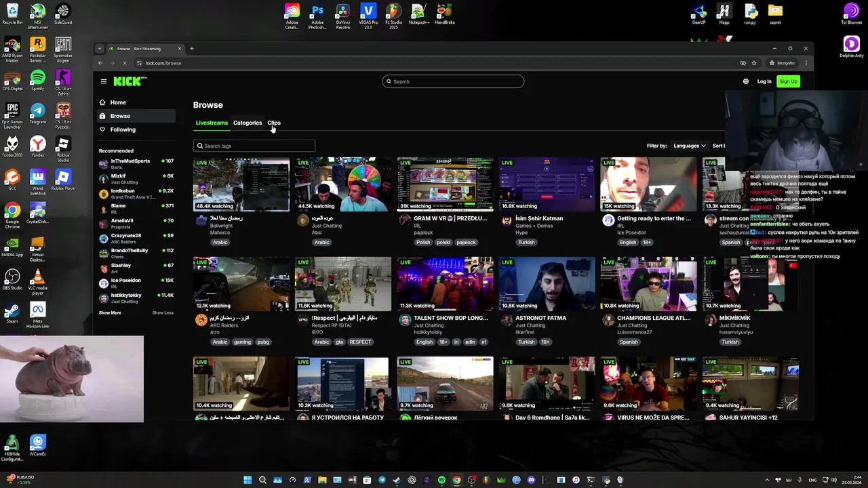The width and height of the screenshot is (868, 488).
Task: Open SideQuest desktop icon
Action: coord(63,14)
